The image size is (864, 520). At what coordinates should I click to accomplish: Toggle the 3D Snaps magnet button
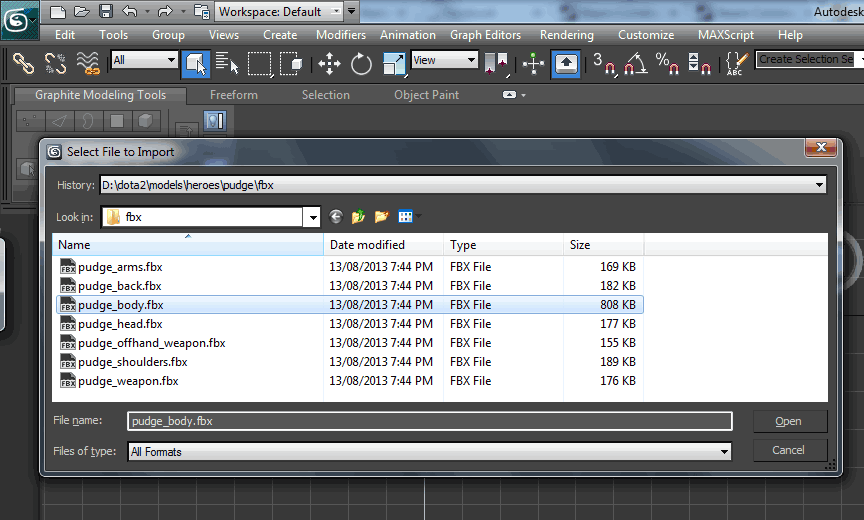pyautogui.click(x=604, y=64)
